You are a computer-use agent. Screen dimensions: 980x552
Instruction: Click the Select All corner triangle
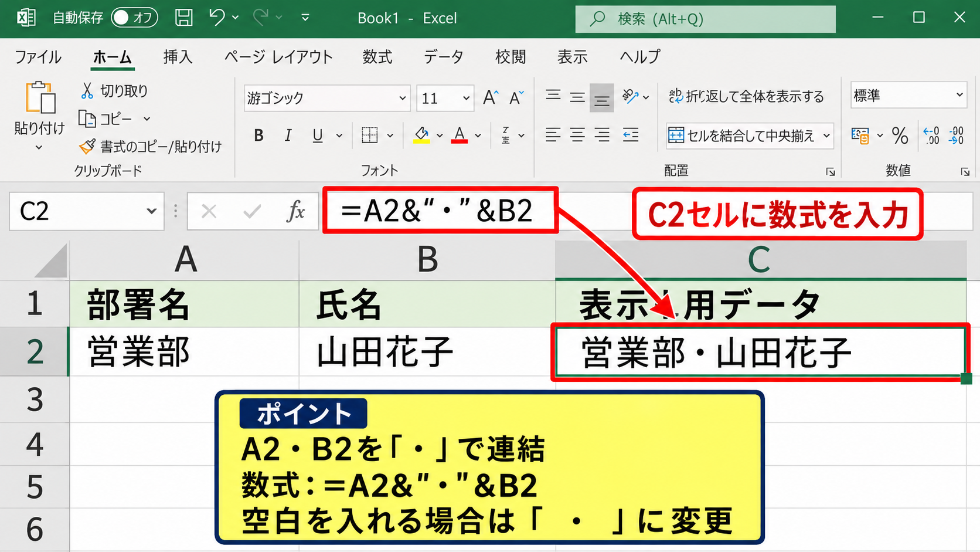(x=51, y=260)
